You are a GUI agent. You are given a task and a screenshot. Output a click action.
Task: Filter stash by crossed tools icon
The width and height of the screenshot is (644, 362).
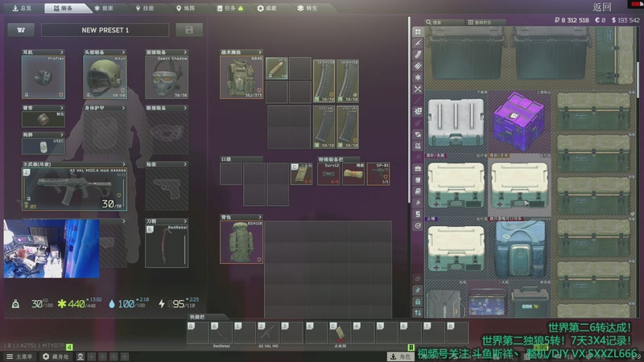(418, 88)
